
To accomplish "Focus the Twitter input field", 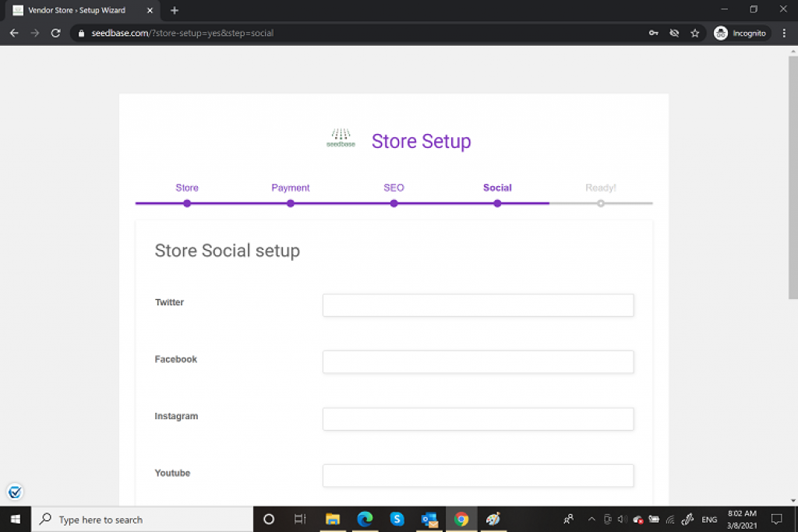I will pos(478,305).
